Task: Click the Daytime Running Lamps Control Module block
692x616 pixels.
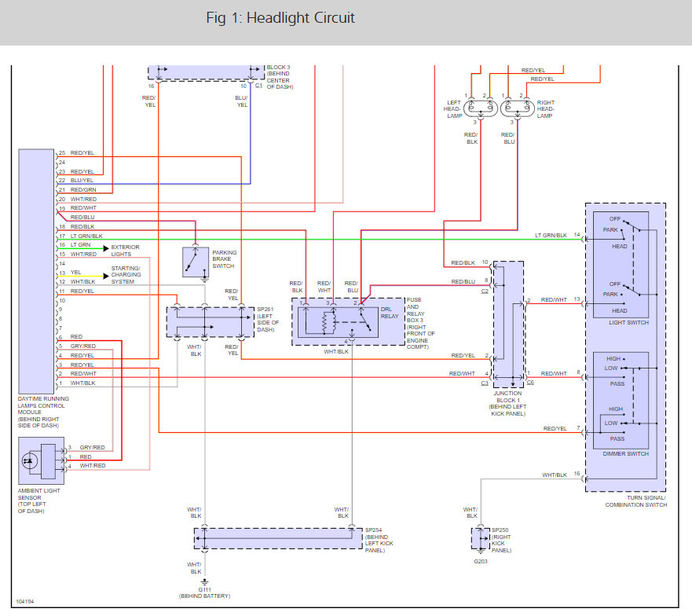Action: tap(36, 272)
